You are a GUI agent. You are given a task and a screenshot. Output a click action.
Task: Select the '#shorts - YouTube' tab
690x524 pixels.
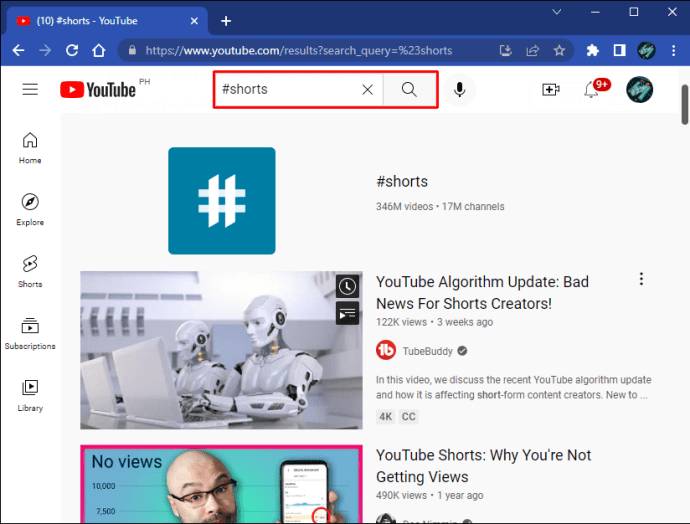(x=106, y=21)
